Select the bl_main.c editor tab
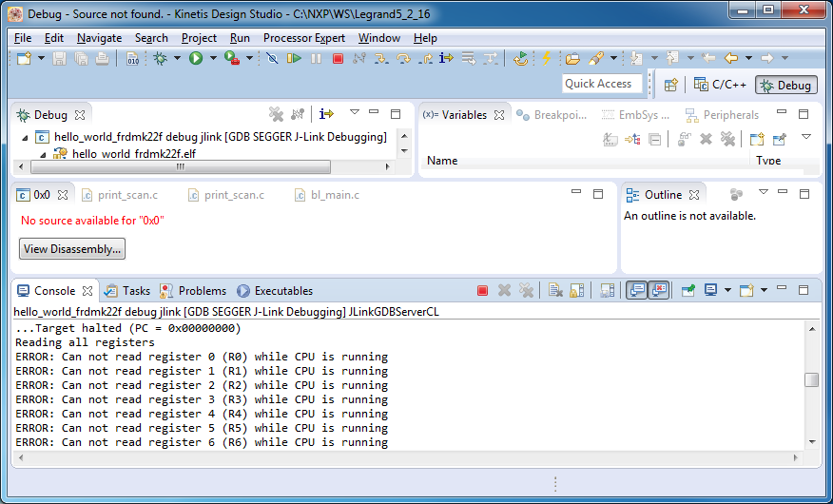 coord(327,195)
